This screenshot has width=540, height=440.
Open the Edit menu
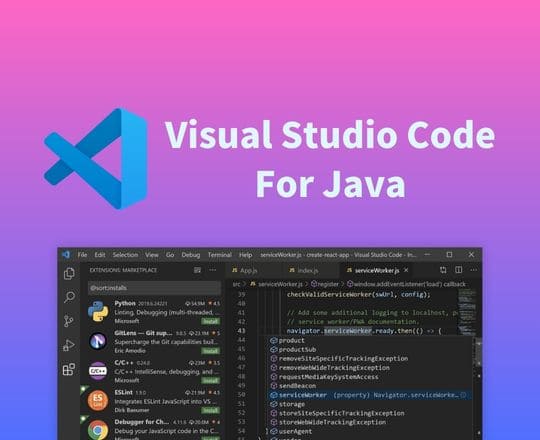(100, 255)
